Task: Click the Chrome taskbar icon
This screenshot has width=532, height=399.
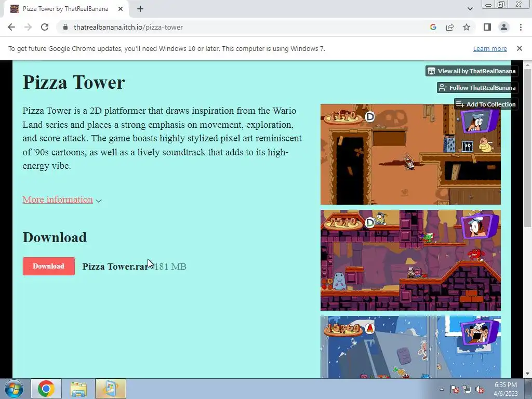Action: [x=46, y=389]
